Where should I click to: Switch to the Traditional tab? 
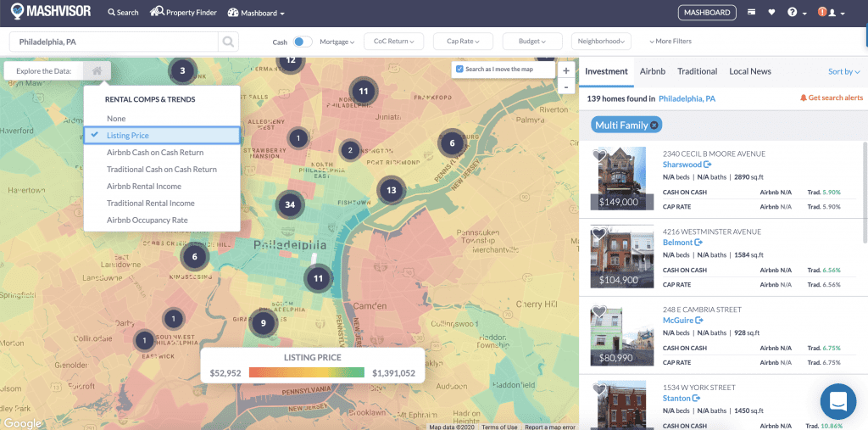point(697,71)
